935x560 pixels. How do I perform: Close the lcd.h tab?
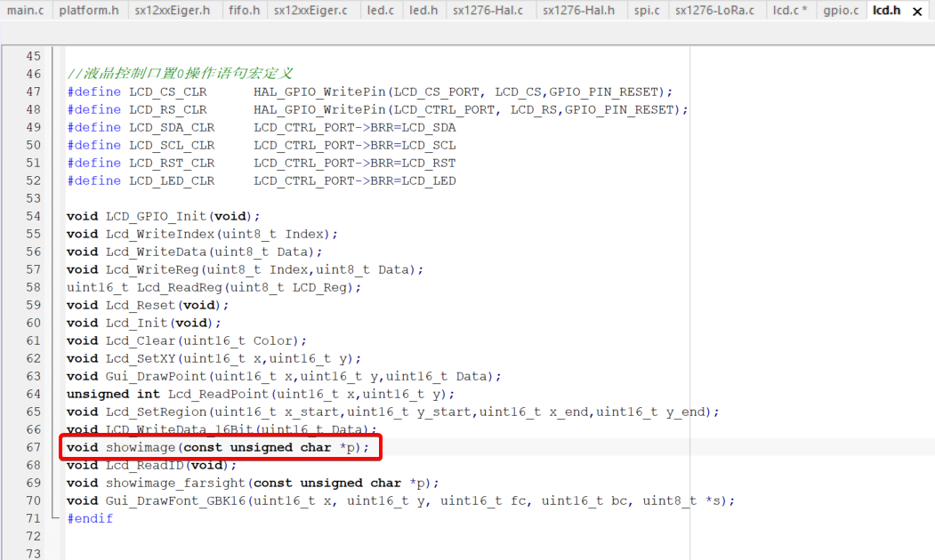coord(918,12)
